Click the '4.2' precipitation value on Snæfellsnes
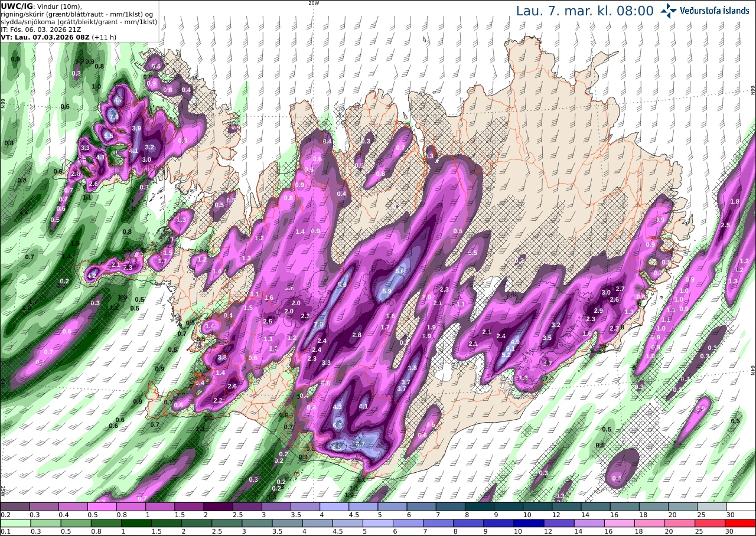This screenshot has width=756, height=536. pyautogui.click(x=92, y=276)
